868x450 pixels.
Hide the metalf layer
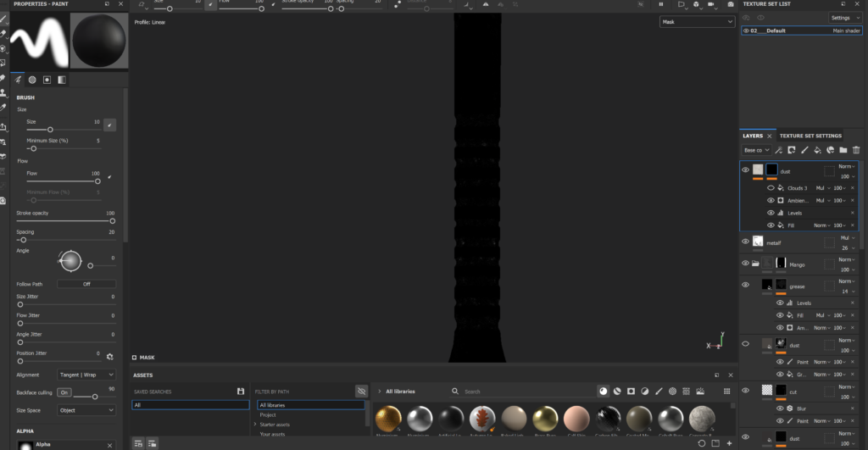(745, 242)
